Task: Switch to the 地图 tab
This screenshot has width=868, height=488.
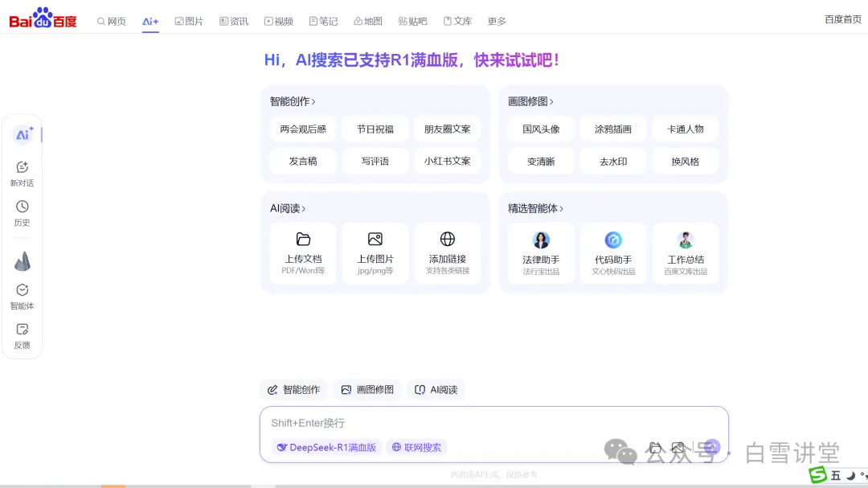Action: pos(368,21)
